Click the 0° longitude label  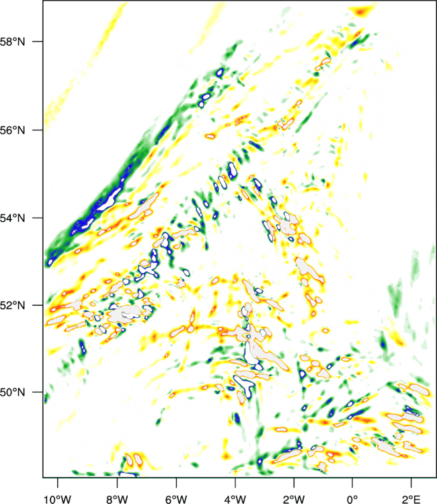pos(352,499)
